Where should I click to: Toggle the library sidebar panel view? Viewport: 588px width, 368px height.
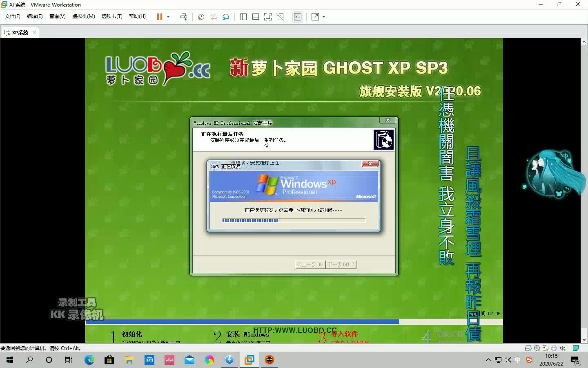click(x=243, y=17)
